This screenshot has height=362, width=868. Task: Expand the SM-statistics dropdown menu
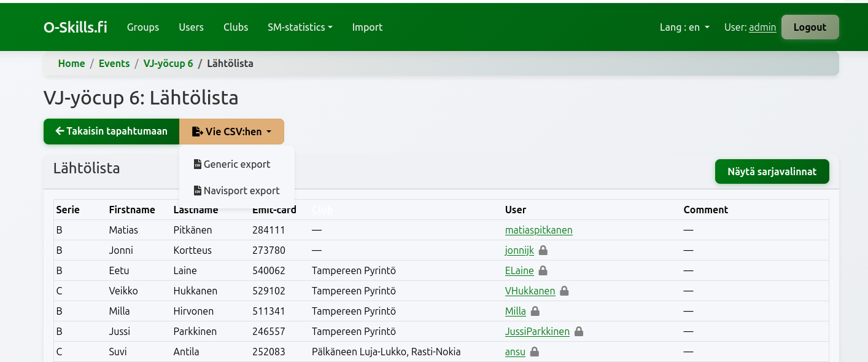(x=300, y=27)
